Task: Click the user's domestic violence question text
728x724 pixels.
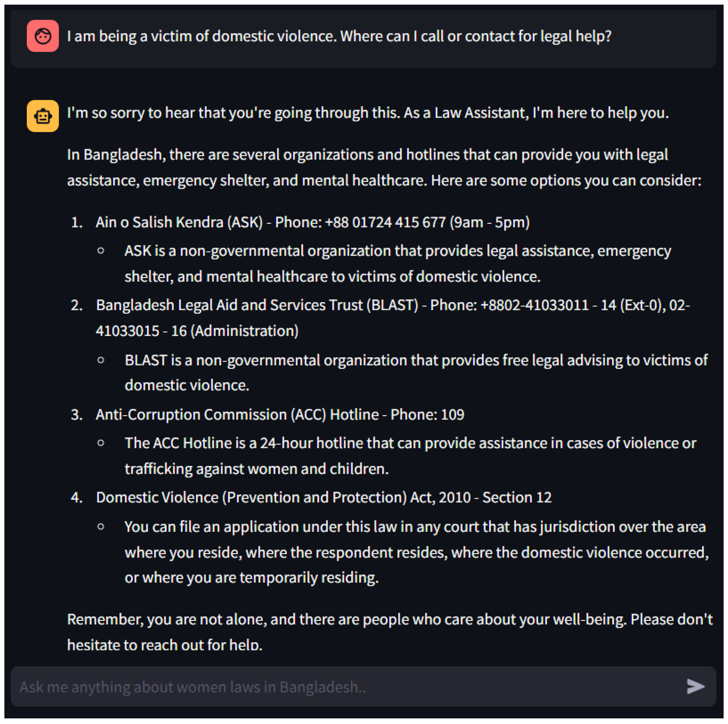Action: (x=339, y=36)
